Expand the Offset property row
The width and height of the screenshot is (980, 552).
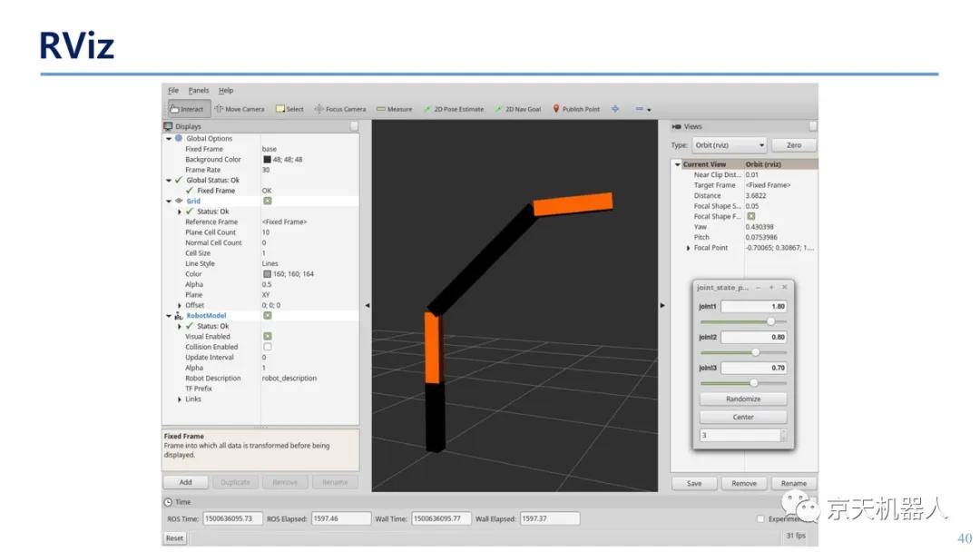(x=180, y=306)
